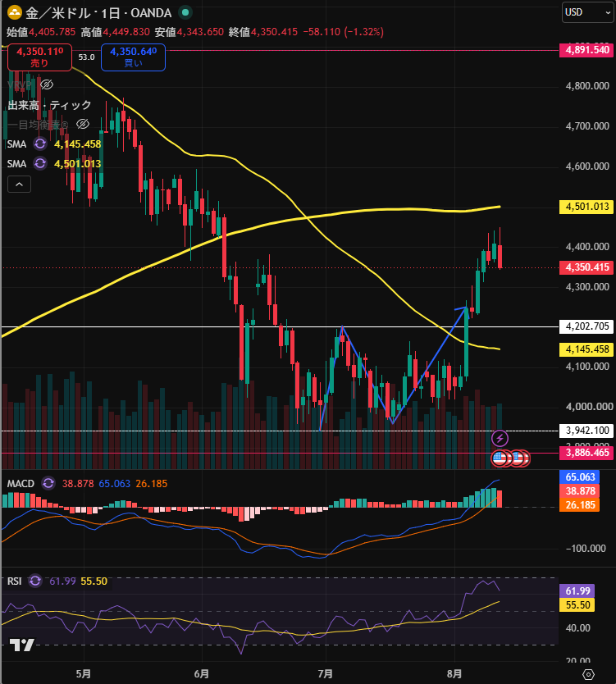
Task: Click the gold symbol logo icon
Action: click(15, 12)
